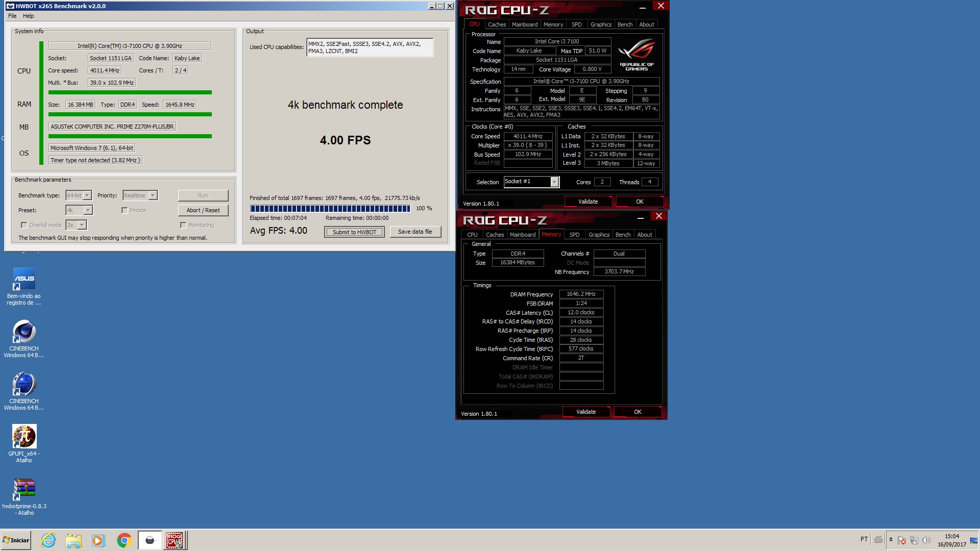Click the Iniciar start button

pos(16,540)
